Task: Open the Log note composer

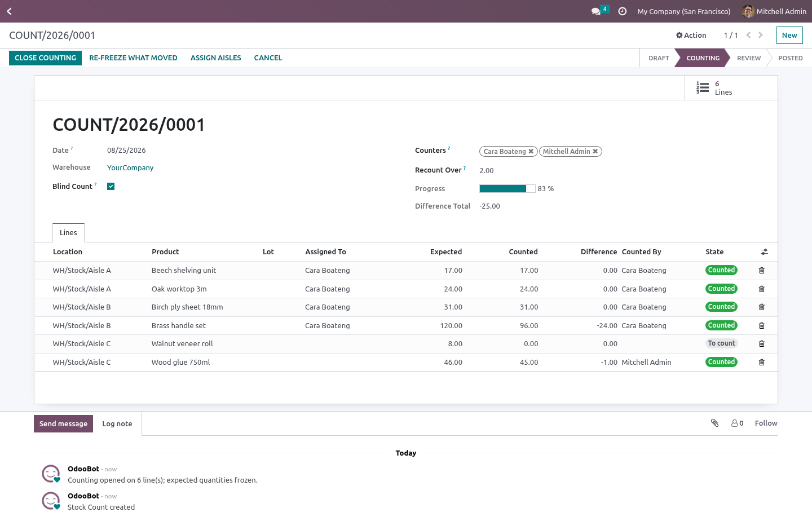Action: (x=117, y=424)
